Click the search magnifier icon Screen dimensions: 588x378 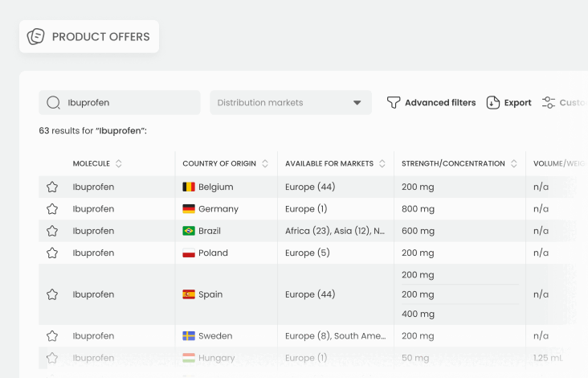pyautogui.click(x=54, y=103)
